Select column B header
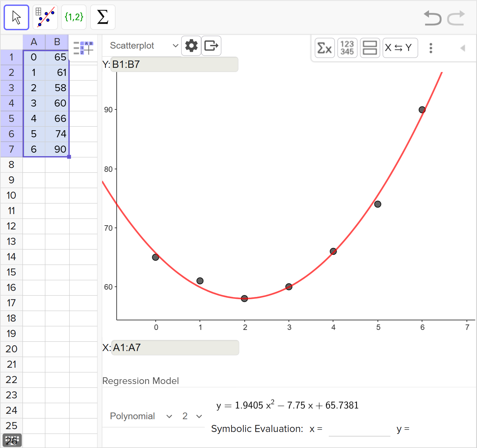This screenshot has height=448, width=477. click(x=57, y=42)
